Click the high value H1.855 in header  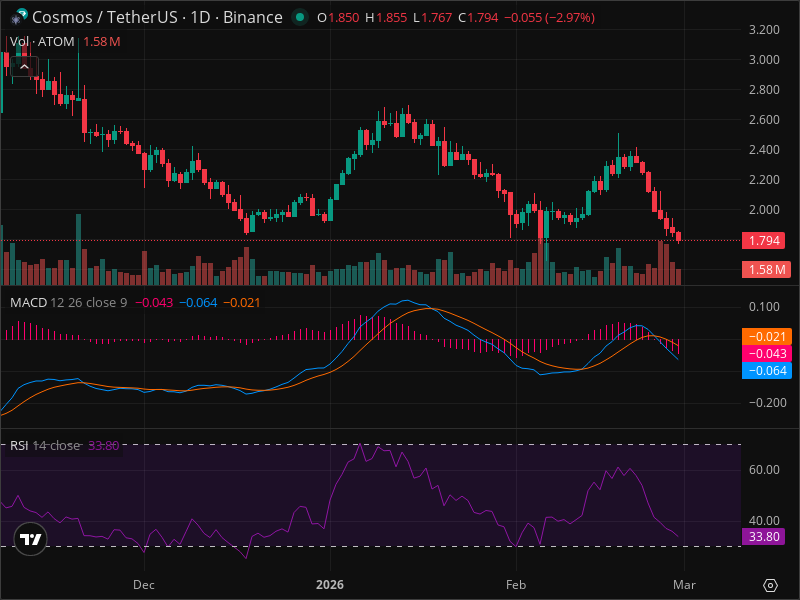click(x=386, y=18)
